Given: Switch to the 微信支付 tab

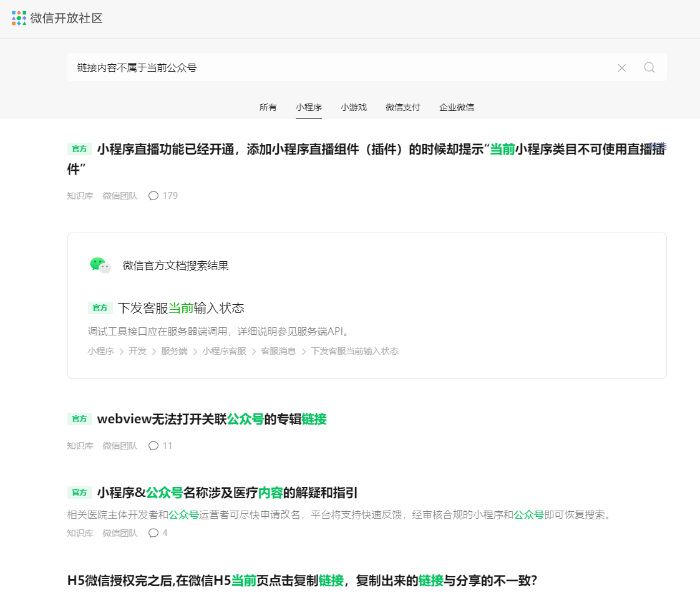Looking at the screenshot, I should [x=402, y=107].
